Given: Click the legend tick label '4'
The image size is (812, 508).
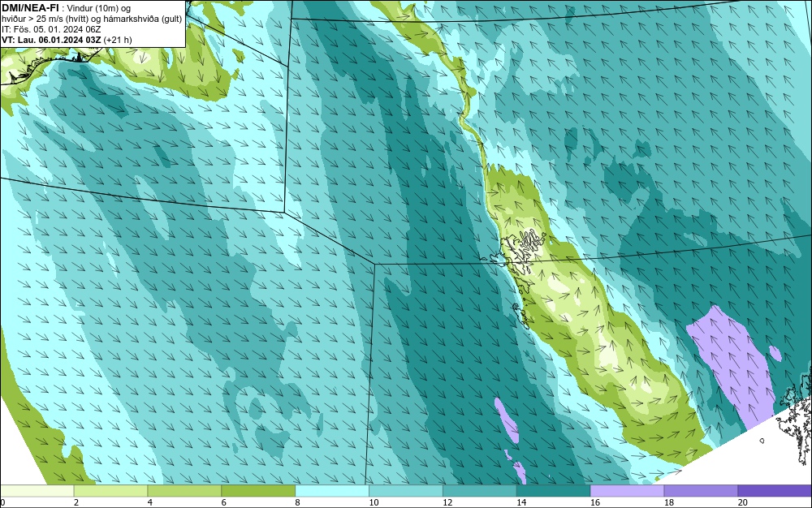Looking at the screenshot, I should (149, 502).
